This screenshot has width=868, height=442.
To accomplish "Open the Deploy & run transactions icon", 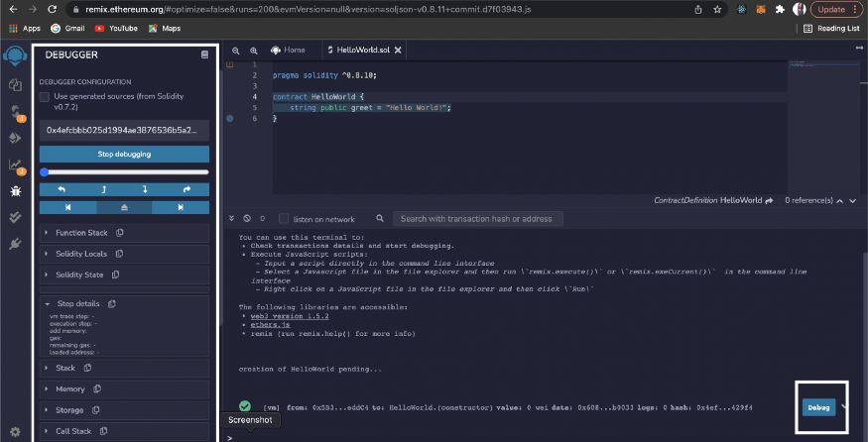I will [15, 139].
